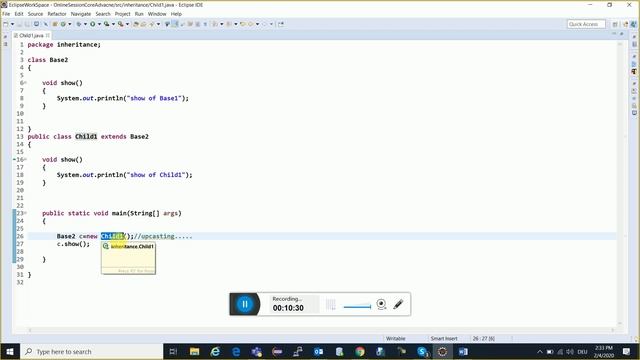Open the Edit menu
The width and height of the screenshot is (640, 360).
click(x=19, y=14)
